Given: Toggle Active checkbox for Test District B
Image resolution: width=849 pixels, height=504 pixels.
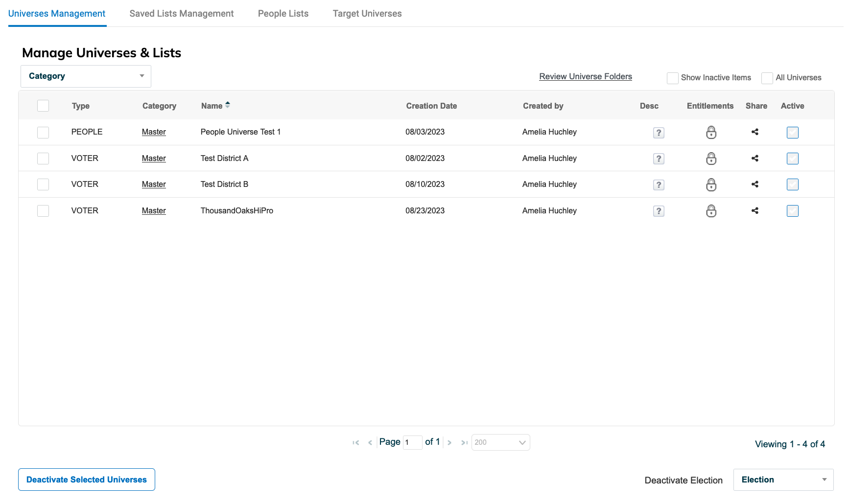Looking at the screenshot, I should pos(793,184).
